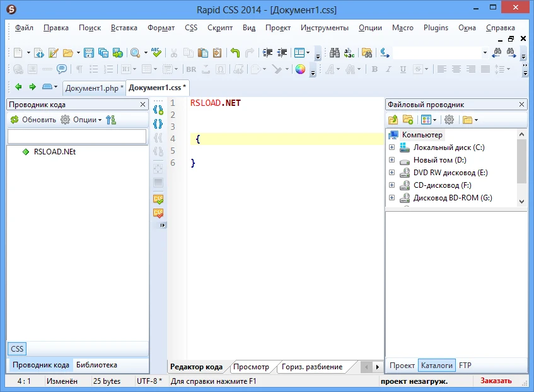Click the new folder icon in file explorer
Viewport: 534px width, 392px height.
408,120
